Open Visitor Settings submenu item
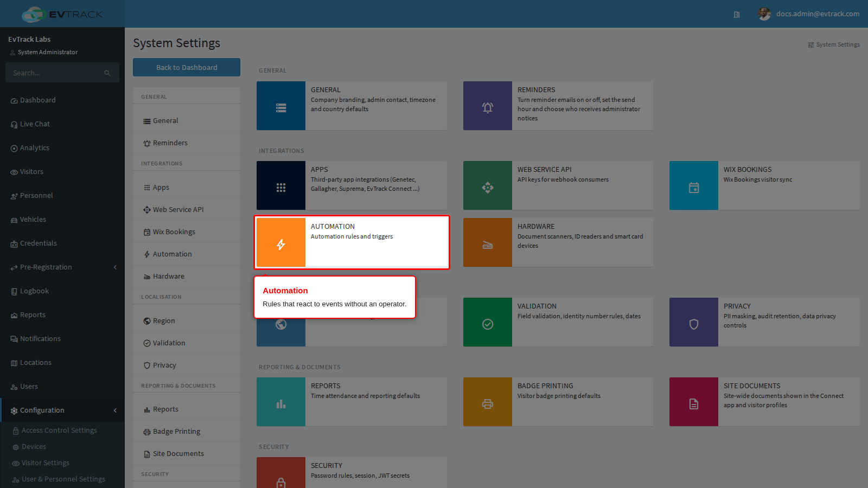The height and width of the screenshot is (488, 868). pyautogui.click(x=62, y=463)
